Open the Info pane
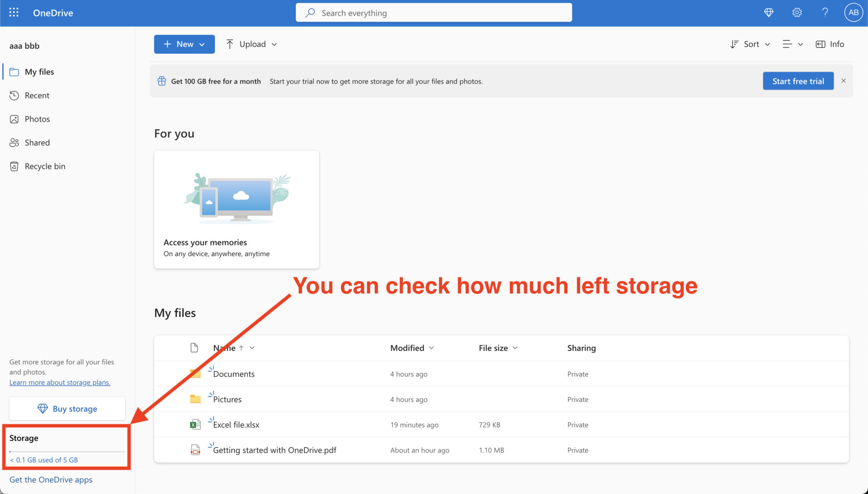 pyautogui.click(x=830, y=44)
